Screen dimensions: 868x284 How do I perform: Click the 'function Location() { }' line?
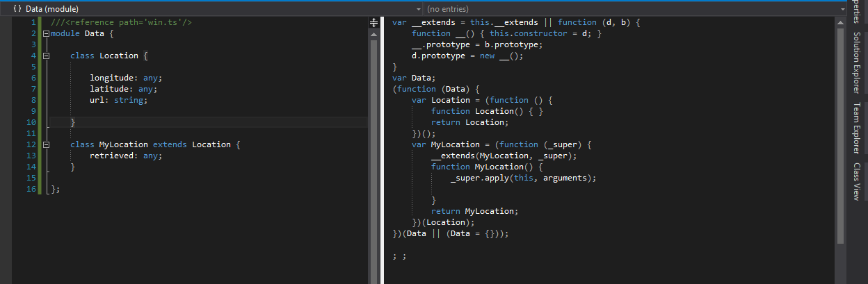(x=487, y=111)
